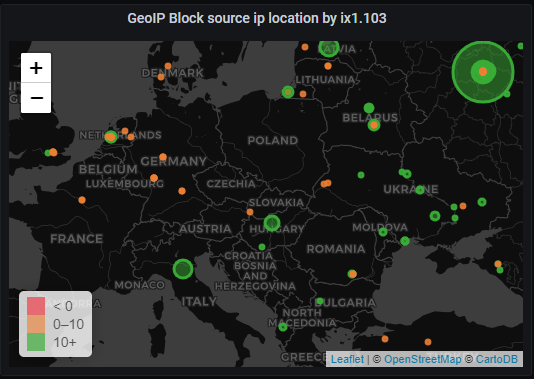Open the OpenStreetMap attribution link
This screenshot has width=534, height=379.
(422, 359)
